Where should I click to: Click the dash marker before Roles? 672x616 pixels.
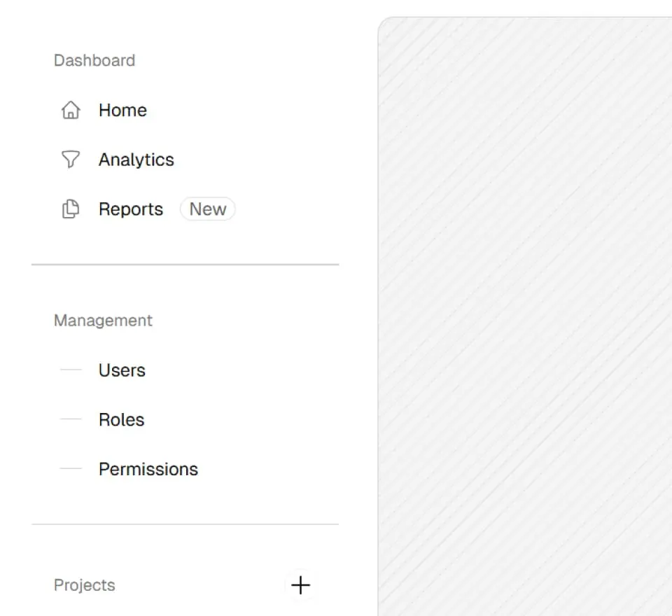pos(71,419)
